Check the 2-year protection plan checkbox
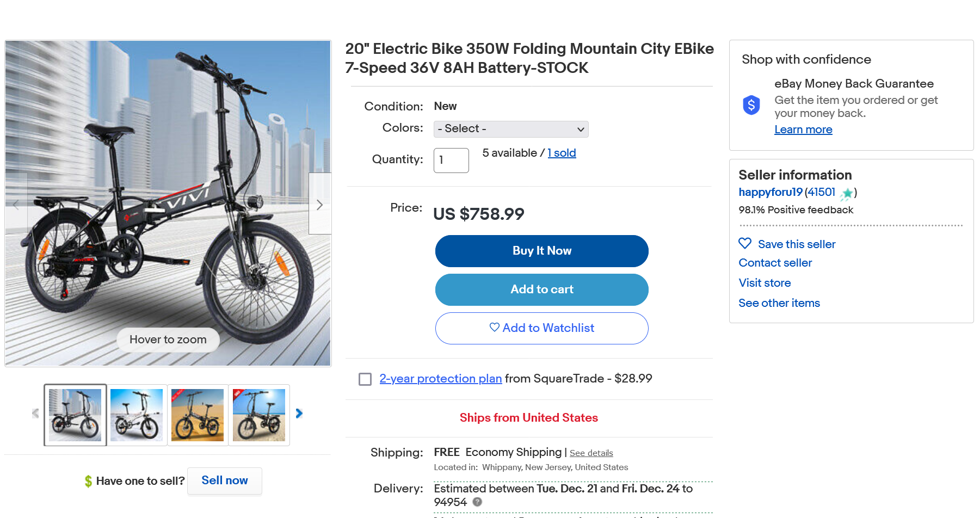Screen dimensions: 980x518 click(365, 379)
